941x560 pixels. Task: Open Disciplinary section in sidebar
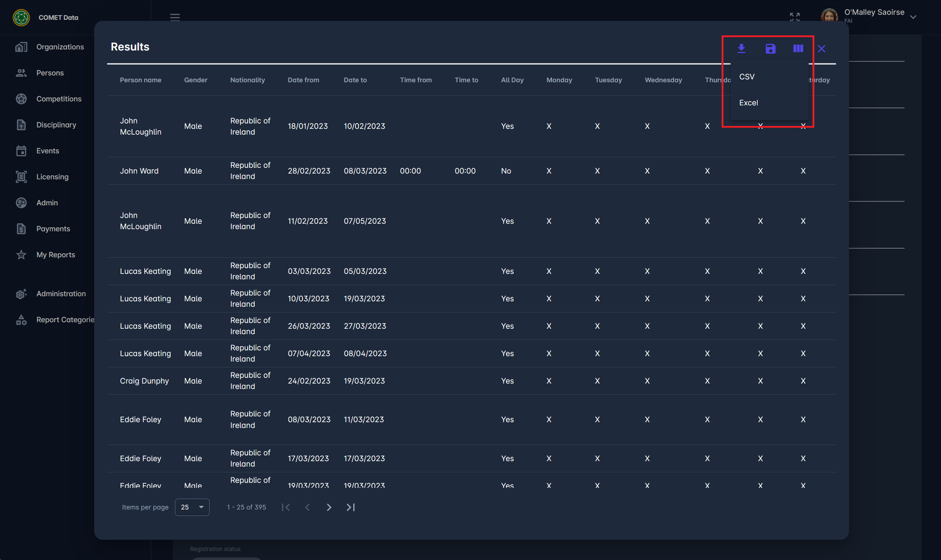point(56,124)
